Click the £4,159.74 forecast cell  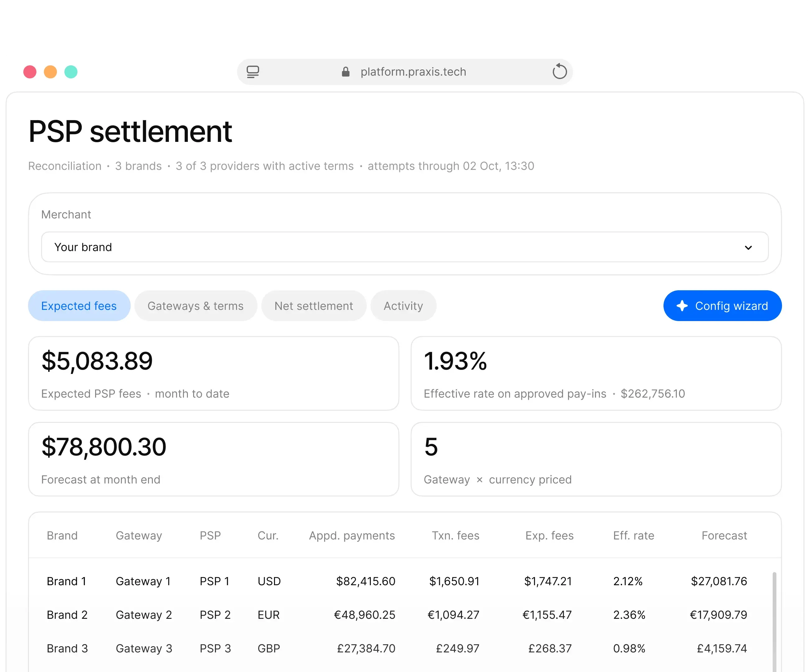coord(722,648)
